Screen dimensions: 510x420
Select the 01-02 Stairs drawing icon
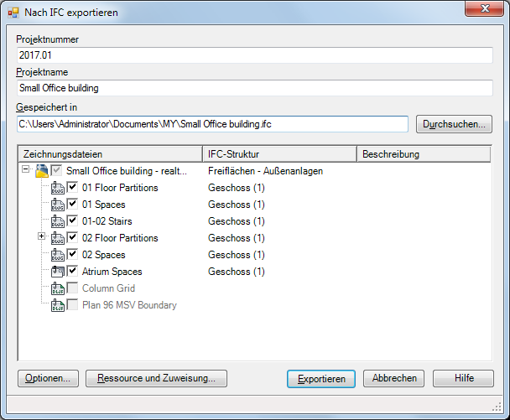(58, 221)
